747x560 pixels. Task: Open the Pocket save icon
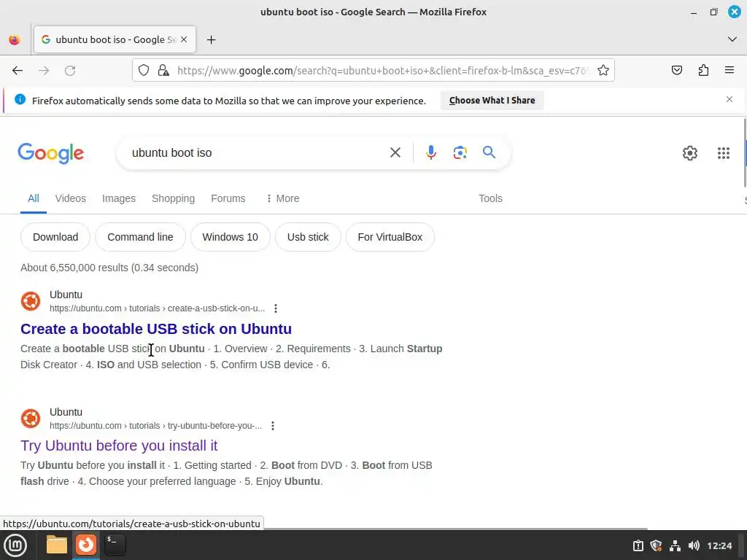click(x=676, y=71)
